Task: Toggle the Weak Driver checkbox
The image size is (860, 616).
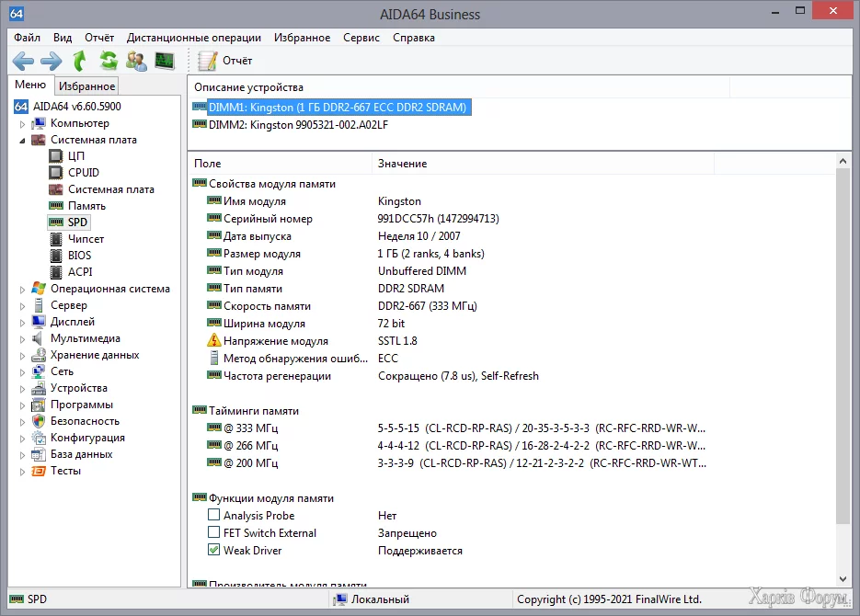Action: [x=214, y=551]
